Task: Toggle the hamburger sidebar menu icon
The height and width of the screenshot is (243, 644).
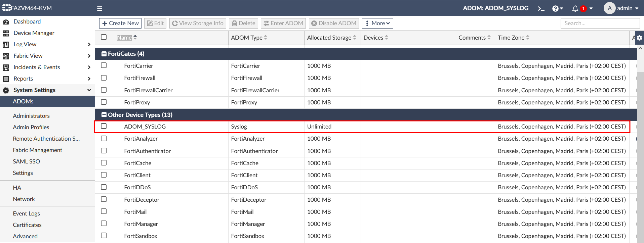Action: [99, 8]
